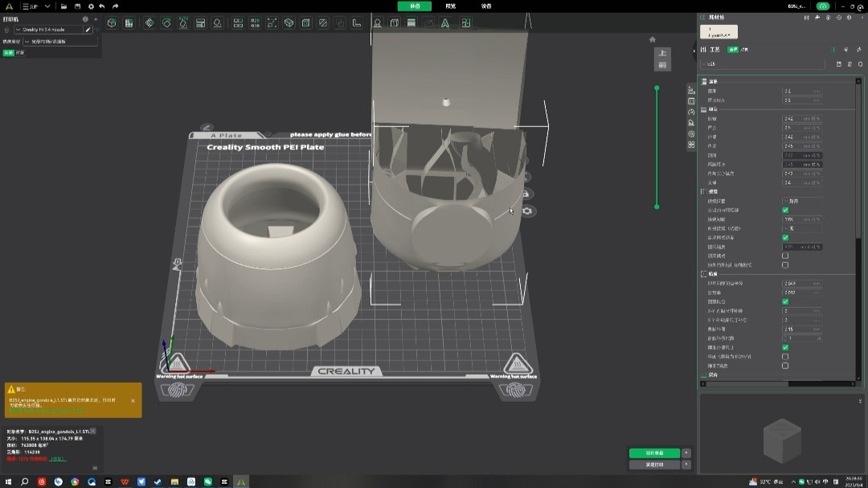This screenshot has width=868, height=488.
Task: Open the Scarf joint seam dropdown
Action: (x=802, y=228)
